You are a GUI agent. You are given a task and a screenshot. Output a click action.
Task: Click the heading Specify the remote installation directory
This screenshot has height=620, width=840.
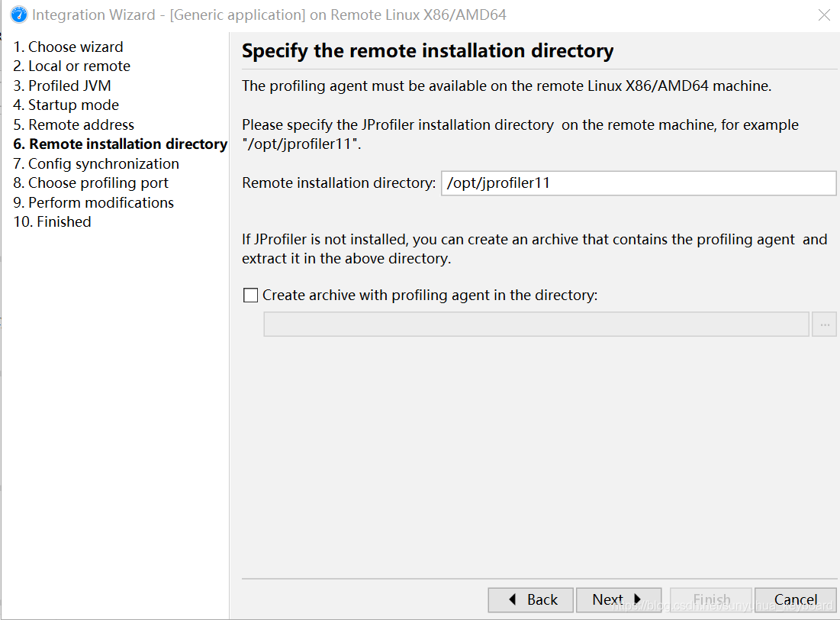click(427, 51)
